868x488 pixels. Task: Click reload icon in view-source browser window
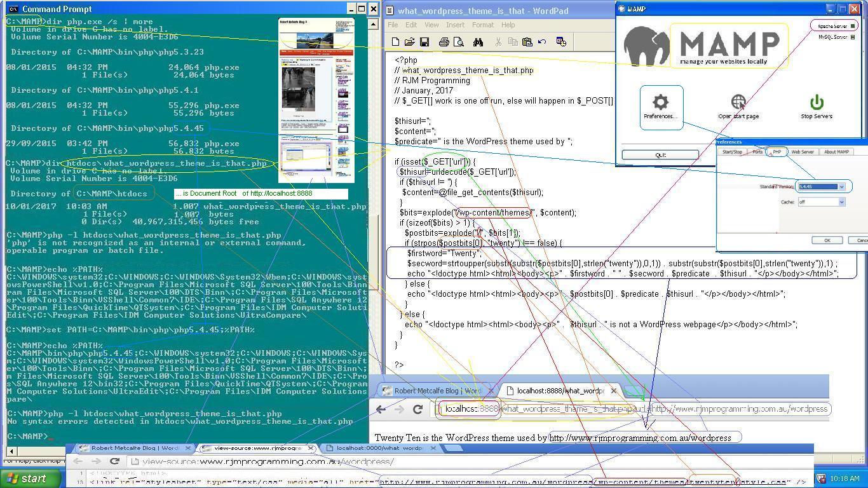click(x=114, y=461)
